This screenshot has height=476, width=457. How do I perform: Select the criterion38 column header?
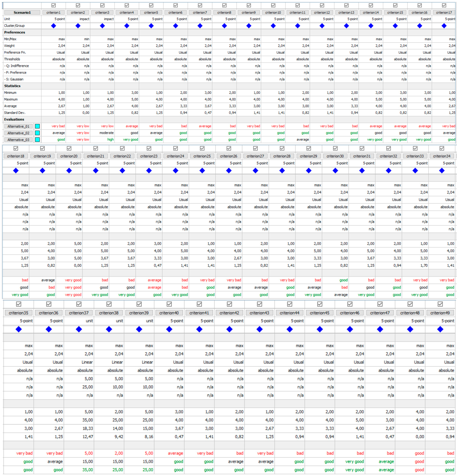point(109,313)
